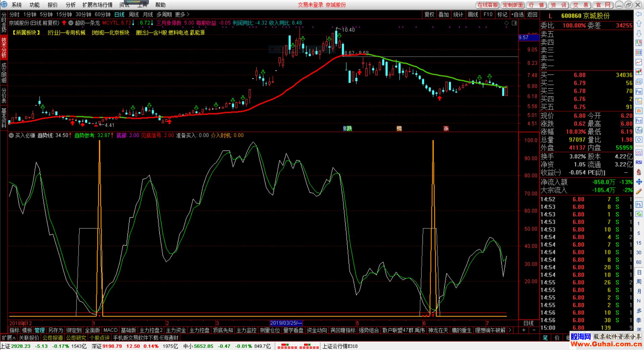Open the 系统 menu
This screenshot has width=644, height=350.
coord(16,5)
